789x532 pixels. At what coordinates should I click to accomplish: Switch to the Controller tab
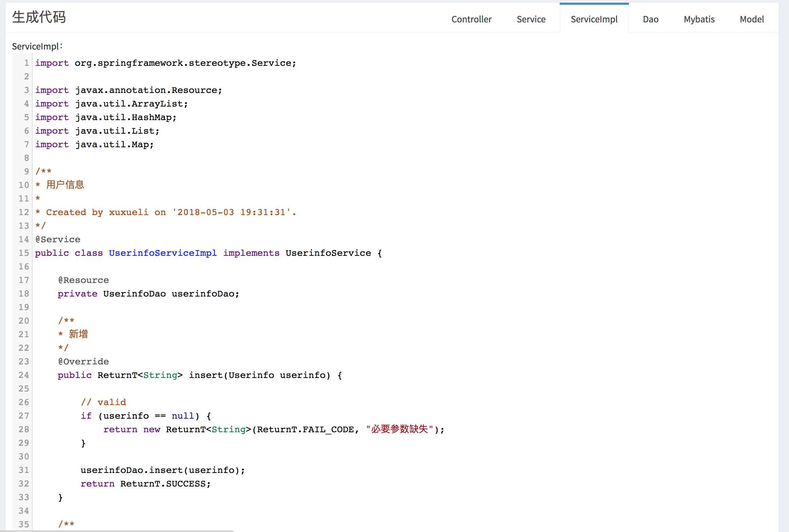click(x=471, y=19)
